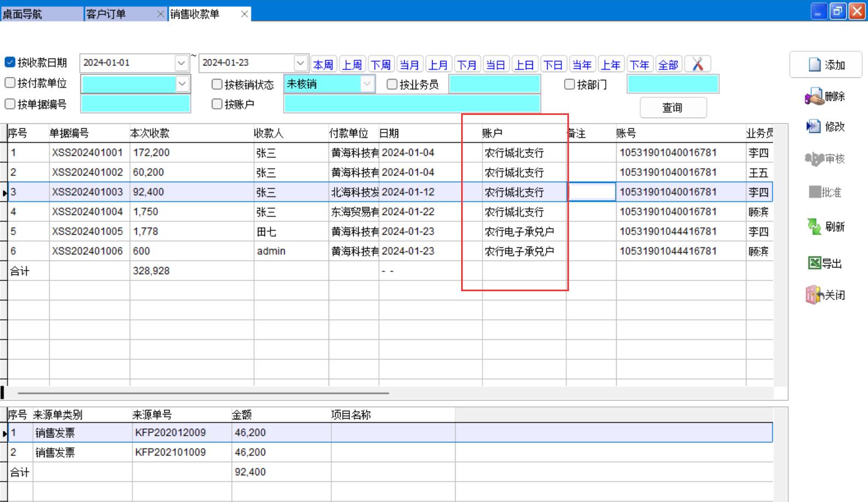
Task: Click the 导出 (Export) Excel icon
Action: pyautogui.click(x=814, y=263)
